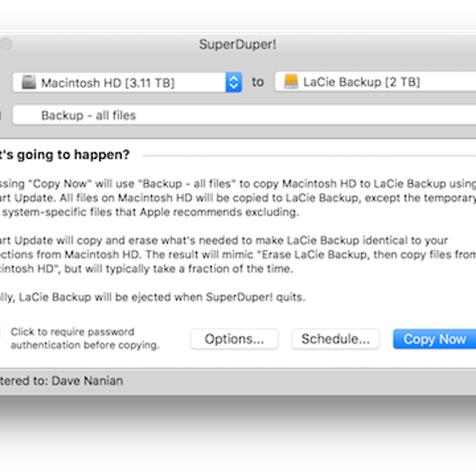Expand the "Backup - all files" script menu
This screenshot has height=476, width=476.
tap(238, 115)
